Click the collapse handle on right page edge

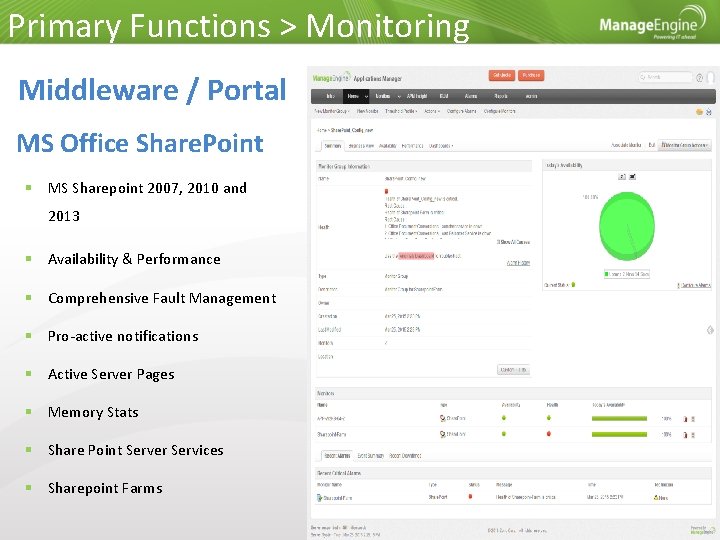click(x=710, y=330)
